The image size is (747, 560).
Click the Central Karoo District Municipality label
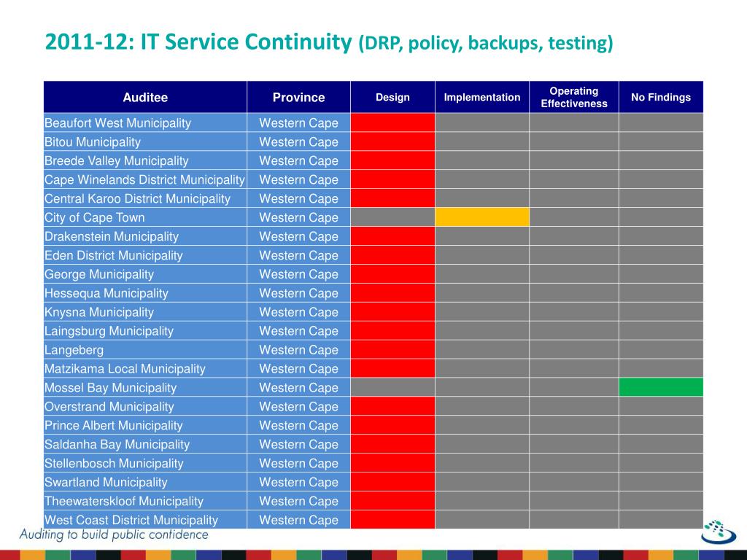(x=137, y=198)
